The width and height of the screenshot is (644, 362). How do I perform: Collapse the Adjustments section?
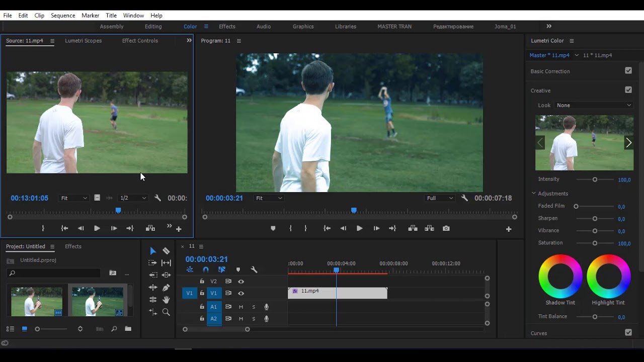tap(534, 193)
